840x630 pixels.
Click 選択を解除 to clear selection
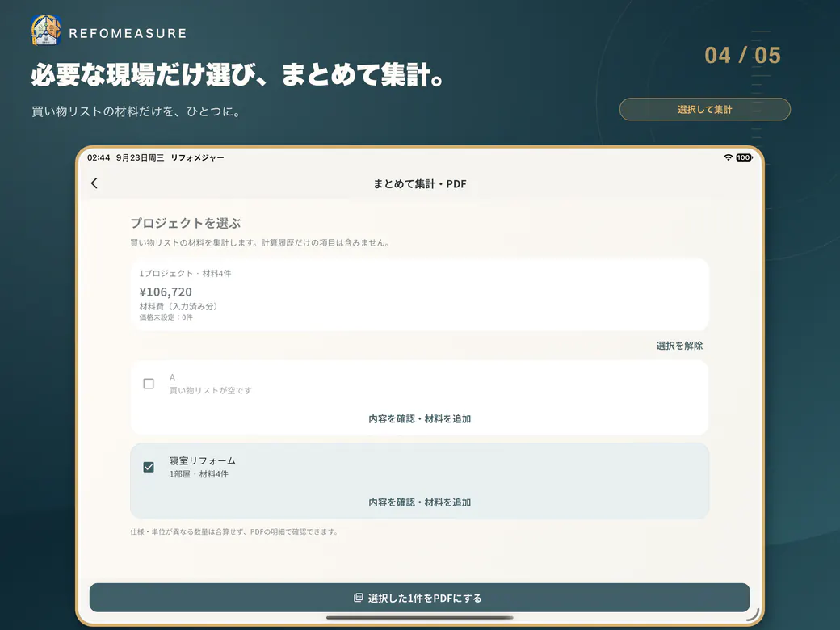tap(679, 346)
